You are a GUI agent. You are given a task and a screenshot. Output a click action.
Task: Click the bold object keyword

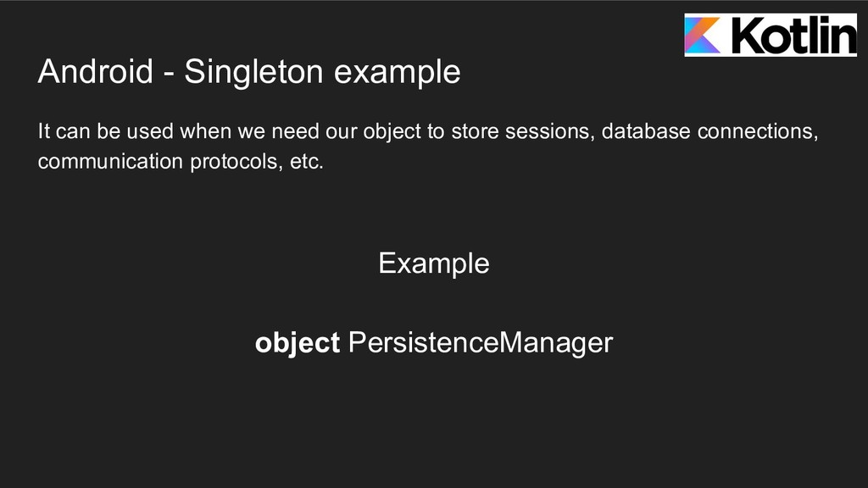coord(297,342)
